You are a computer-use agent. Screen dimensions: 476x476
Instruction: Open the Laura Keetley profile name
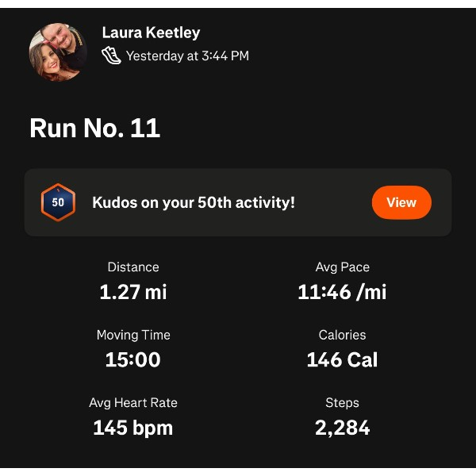coord(151,33)
